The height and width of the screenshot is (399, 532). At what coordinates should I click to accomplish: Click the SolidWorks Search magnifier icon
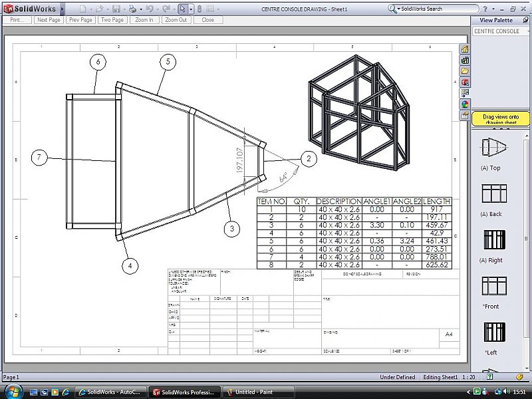(x=392, y=9)
